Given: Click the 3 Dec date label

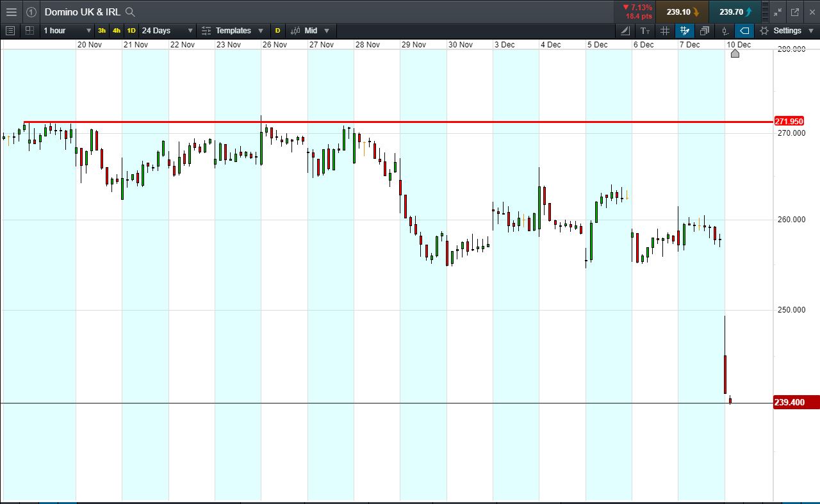Looking at the screenshot, I should coord(504,45).
